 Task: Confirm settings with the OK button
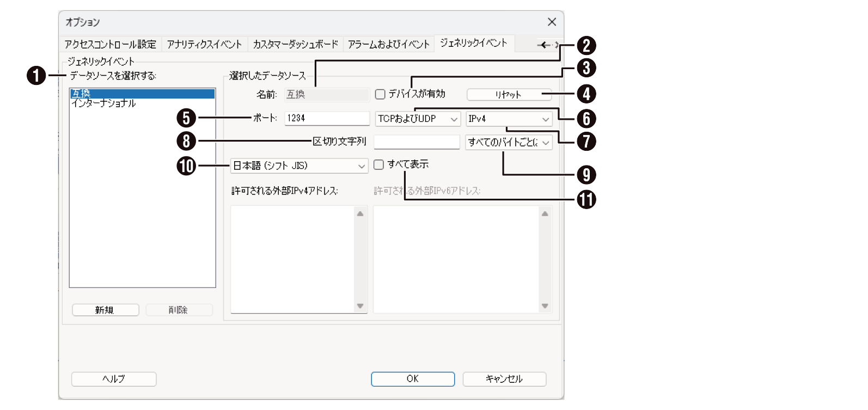(x=412, y=379)
